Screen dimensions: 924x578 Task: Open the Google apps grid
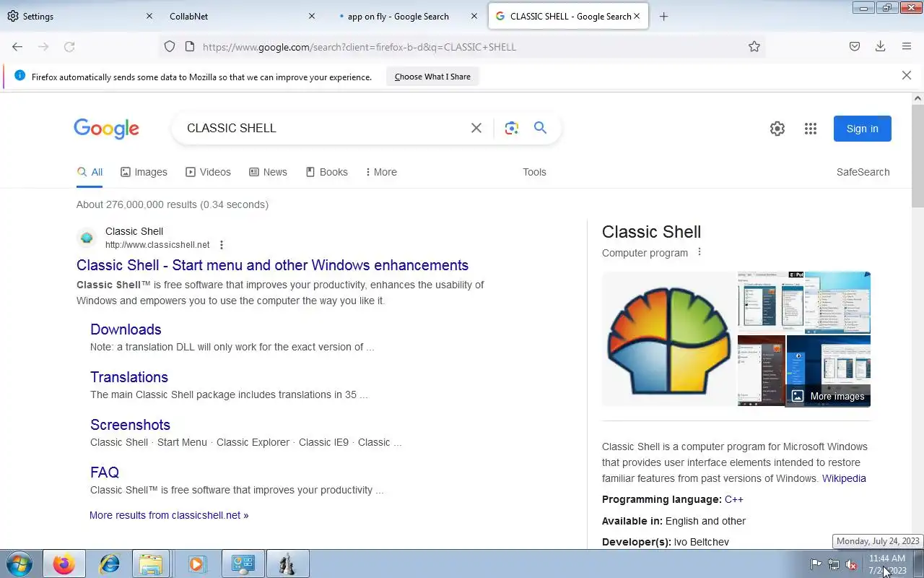(x=811, y=129)
